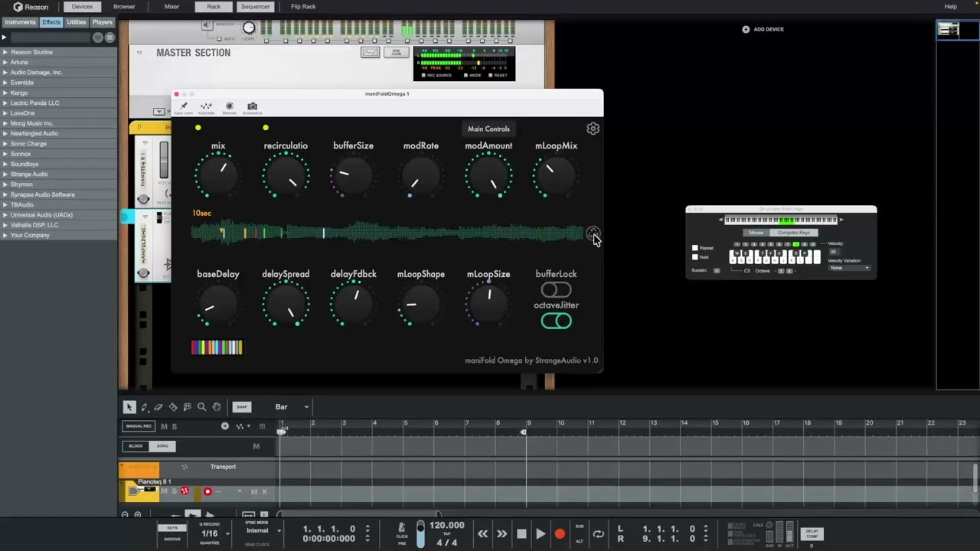Toggle the AUTO checkbox in rack

220,38
